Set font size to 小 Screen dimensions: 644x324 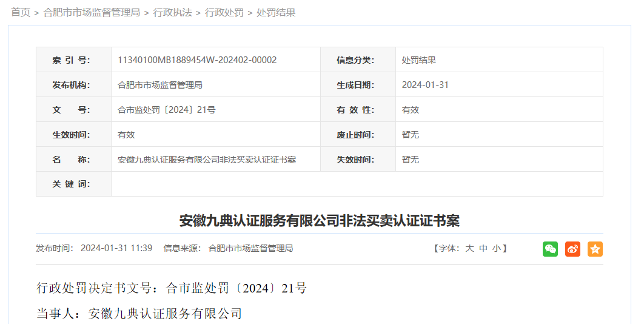pyautogui.click(x=497, y=248)
